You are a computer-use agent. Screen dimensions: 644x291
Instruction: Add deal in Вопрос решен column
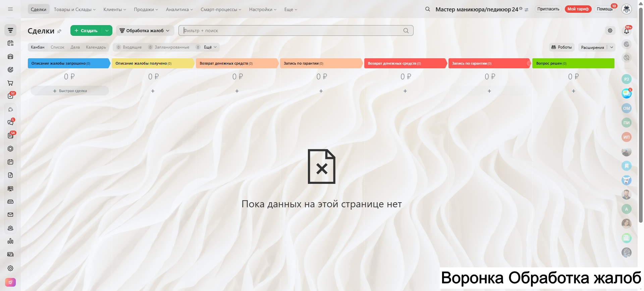click(574, 91)
